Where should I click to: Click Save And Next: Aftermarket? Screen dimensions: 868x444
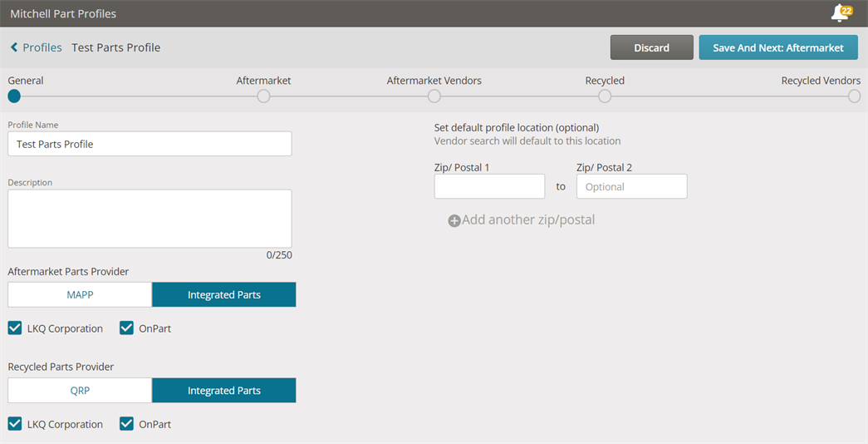pos(778,47)
